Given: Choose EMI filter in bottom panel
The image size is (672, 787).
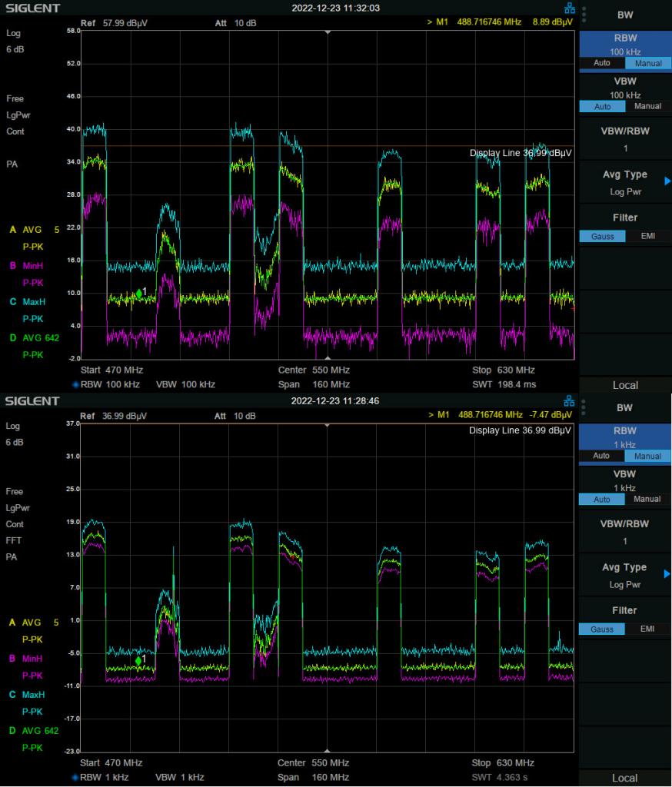Looking at the screenshot, I should coord(647,629).
